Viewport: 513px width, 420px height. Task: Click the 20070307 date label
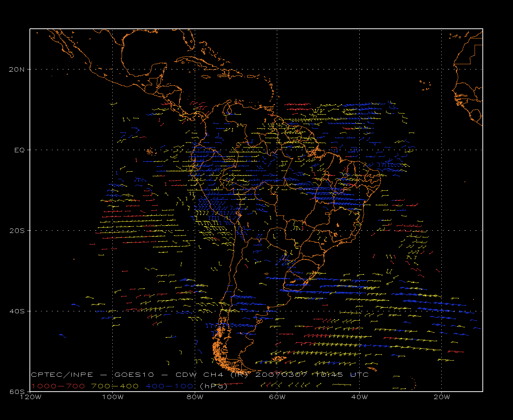(281, 374)
